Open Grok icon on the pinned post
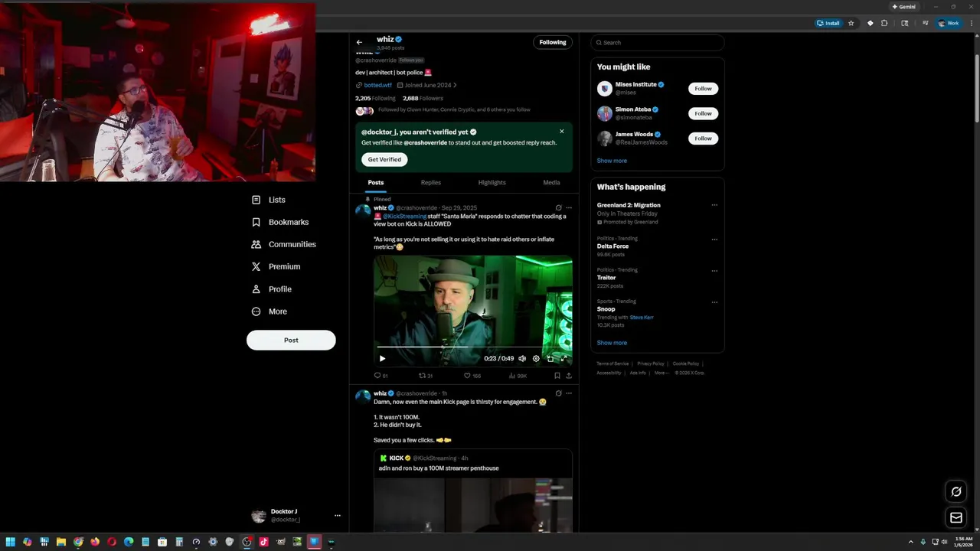Screen dimensions: 980x551 click(558, 207)
